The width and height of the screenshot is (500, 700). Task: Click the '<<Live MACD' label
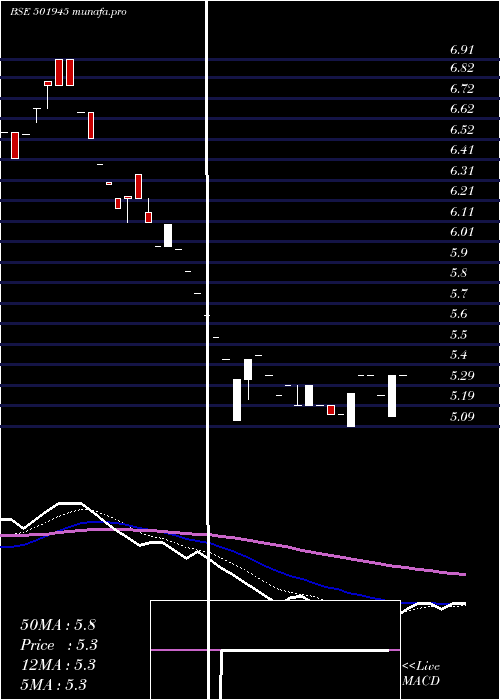421,674
